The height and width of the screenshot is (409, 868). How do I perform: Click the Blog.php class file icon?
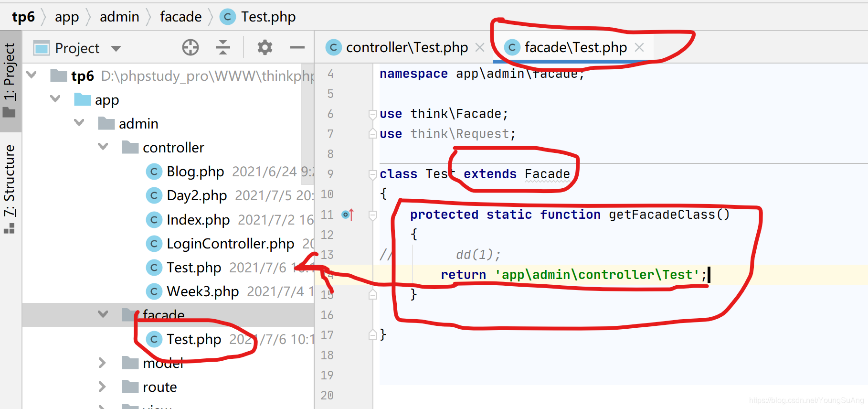point(154,172)
